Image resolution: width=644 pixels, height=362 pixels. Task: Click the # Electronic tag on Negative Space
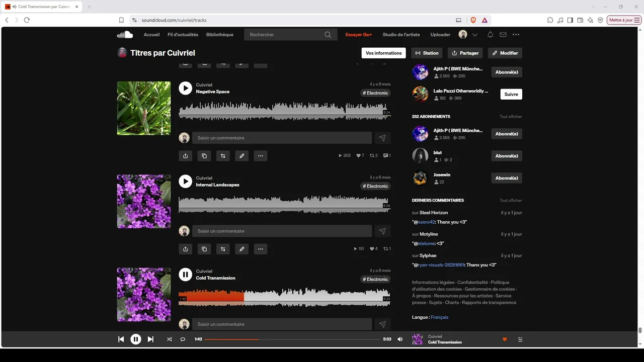coord(375,93)
